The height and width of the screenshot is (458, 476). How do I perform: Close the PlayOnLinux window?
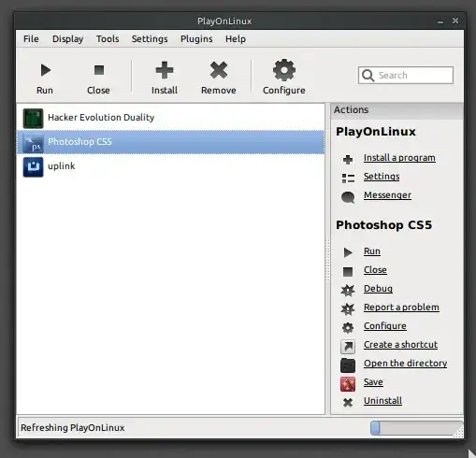click(455, 21)
